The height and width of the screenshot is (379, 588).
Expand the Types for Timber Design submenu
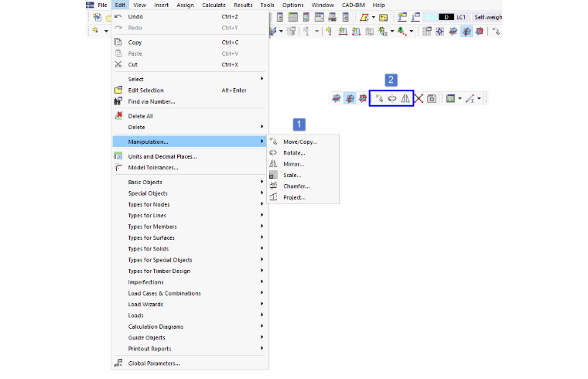coord(189,271)
